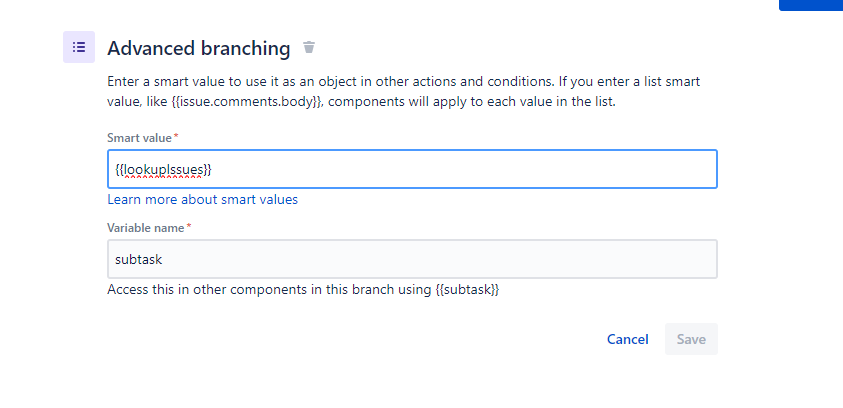Focus the Variable name input field
The width and height of the screenshot is (843, 408).
tap(412, 259)
